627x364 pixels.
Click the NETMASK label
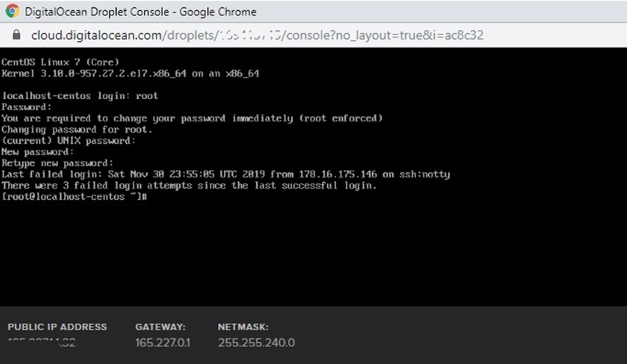(x=243, y=327)
